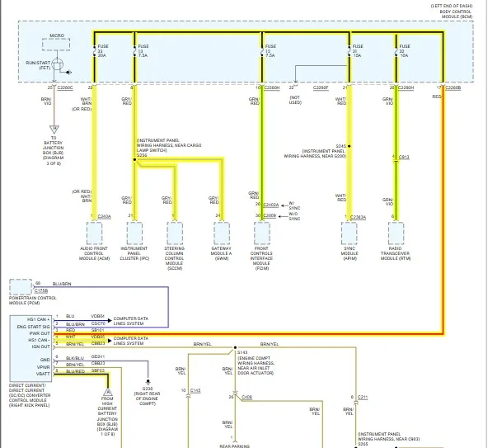The width and height of the screenshot is (488, 448).
Task: Select the MICRO dashed box in the BCM
Action: pos(56,45)
